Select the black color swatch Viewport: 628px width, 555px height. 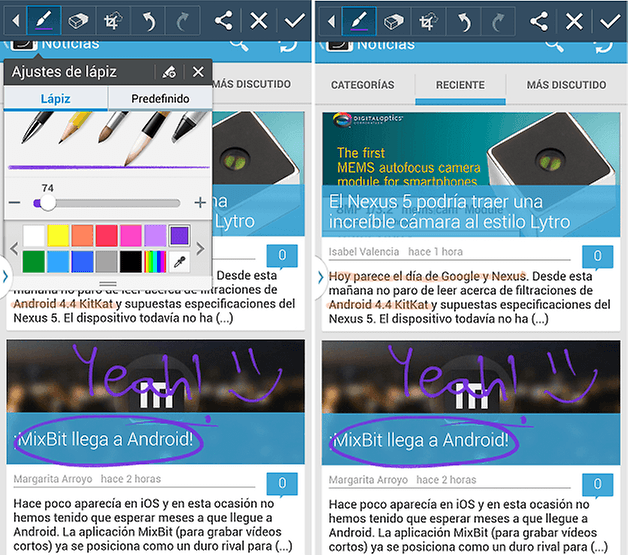[131, 262]
